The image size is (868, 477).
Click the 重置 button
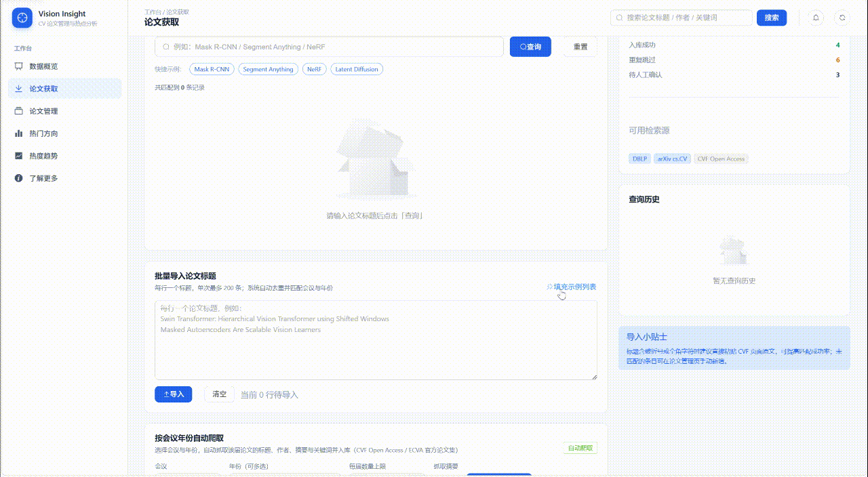pyautogui.click(x=580, y=47)
